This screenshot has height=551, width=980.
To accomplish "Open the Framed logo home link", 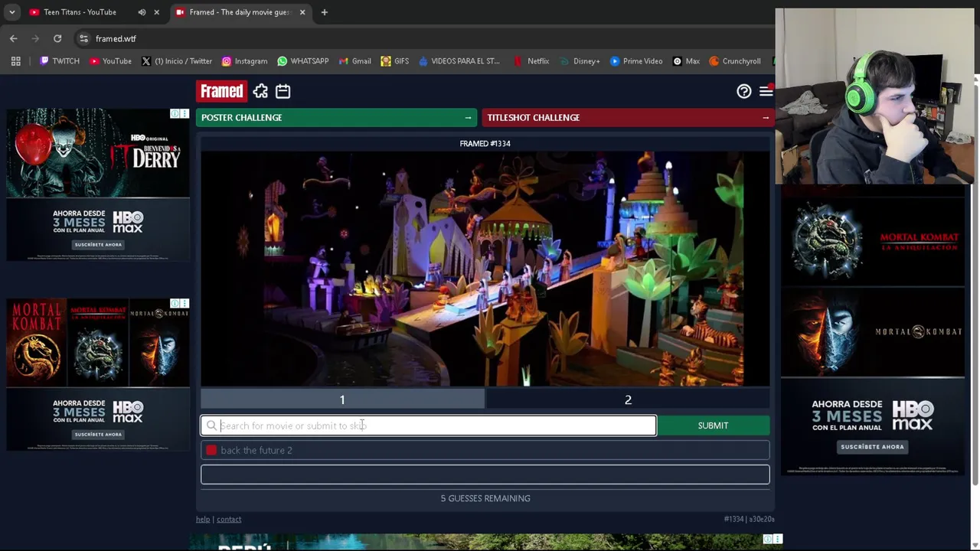I will [222, 91].
